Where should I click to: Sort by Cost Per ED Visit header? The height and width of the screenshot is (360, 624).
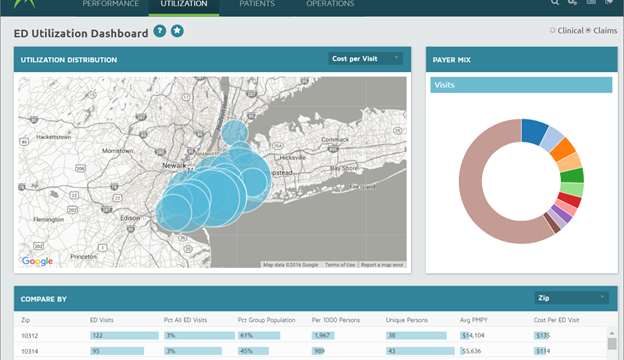(556, 320)
